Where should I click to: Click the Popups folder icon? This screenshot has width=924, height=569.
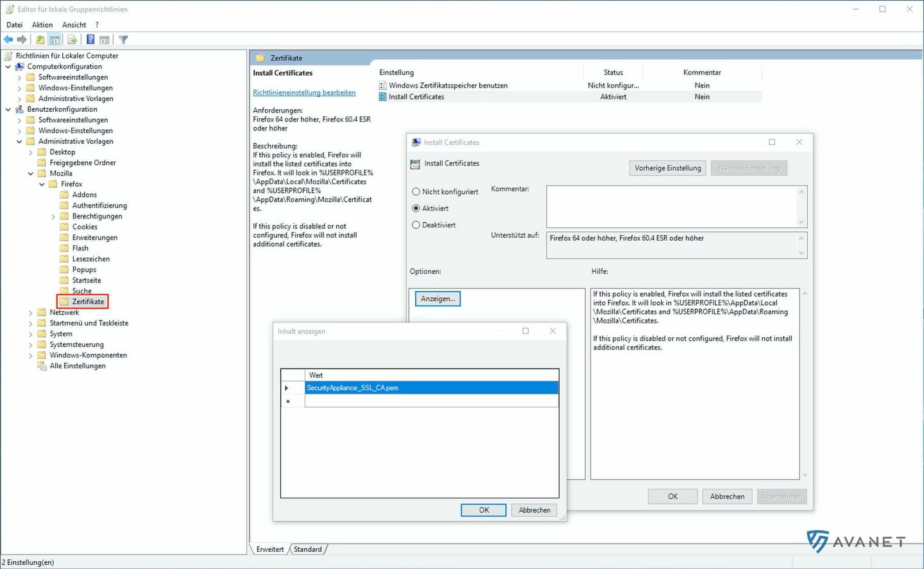click(64, 270)
